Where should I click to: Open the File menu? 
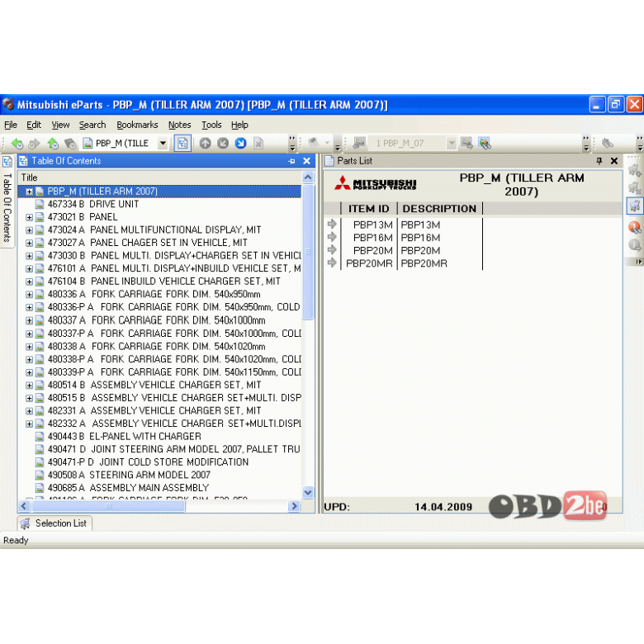[11, 125]
